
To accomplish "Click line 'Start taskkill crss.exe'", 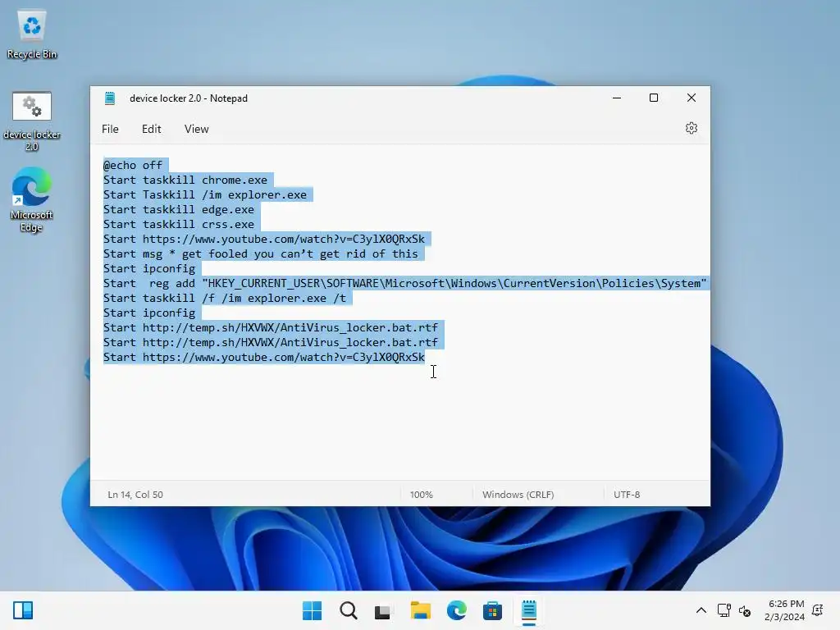I will tap(179, 225).
